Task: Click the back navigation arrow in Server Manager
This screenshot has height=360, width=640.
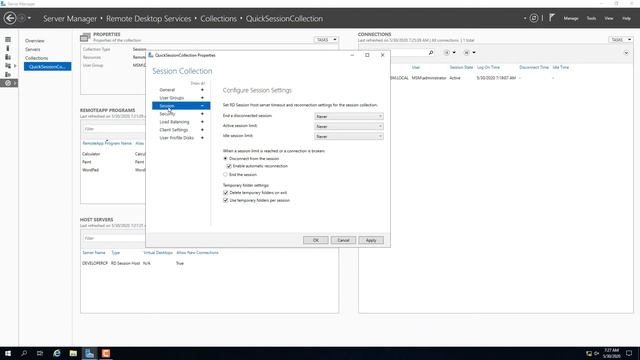Action: point(10,18)
